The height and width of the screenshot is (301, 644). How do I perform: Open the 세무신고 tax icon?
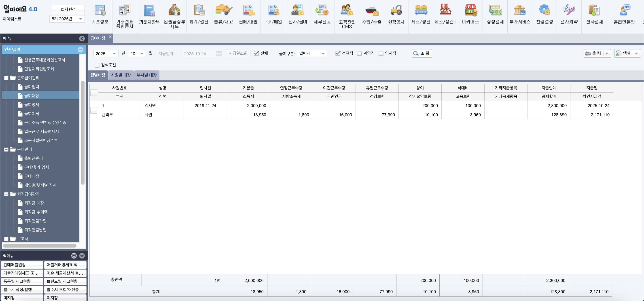point(322,11)
